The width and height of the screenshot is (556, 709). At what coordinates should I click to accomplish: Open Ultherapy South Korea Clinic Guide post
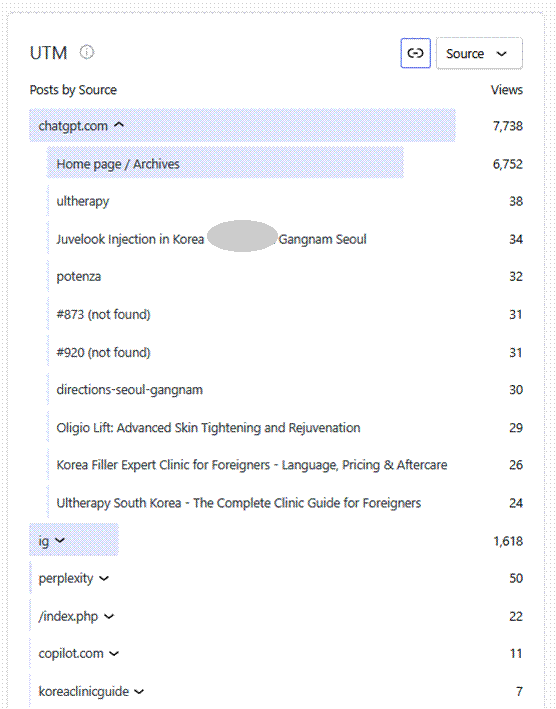[x=239, y=503]
